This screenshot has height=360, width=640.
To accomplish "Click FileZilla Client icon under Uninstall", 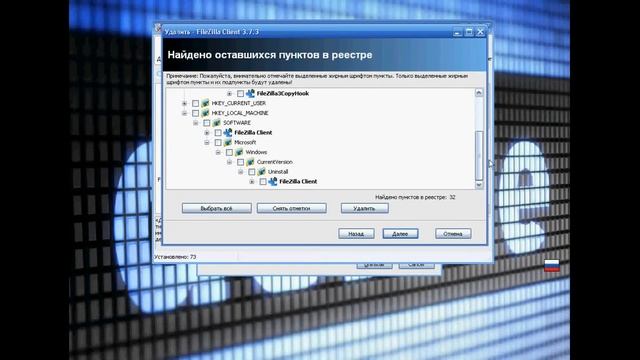I will point(273,182).
